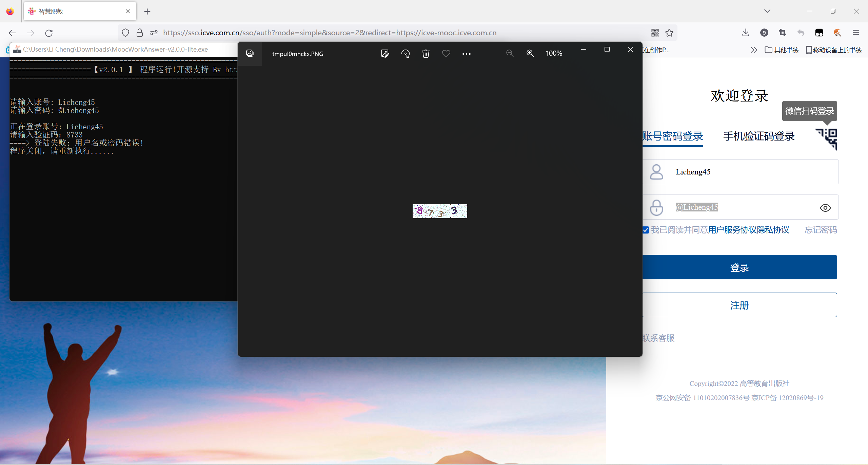Show the password with the eye toggle
Viewport: 868px width, 465px height.
[x=825, y=207]
